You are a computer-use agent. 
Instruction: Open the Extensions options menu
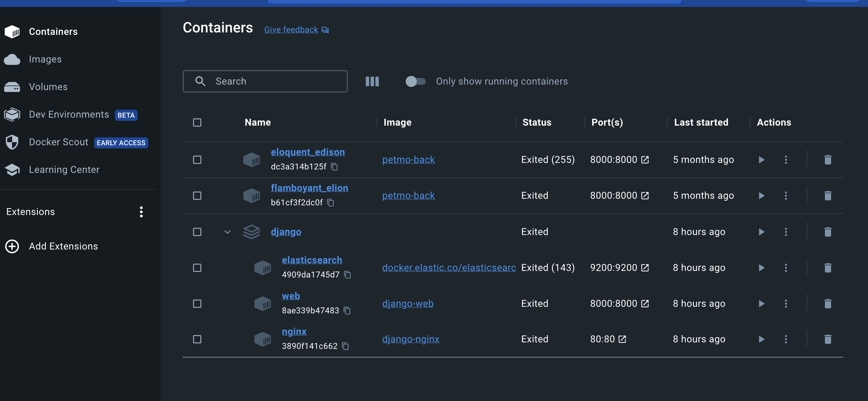pyautogui.click(x=141, y=212)
